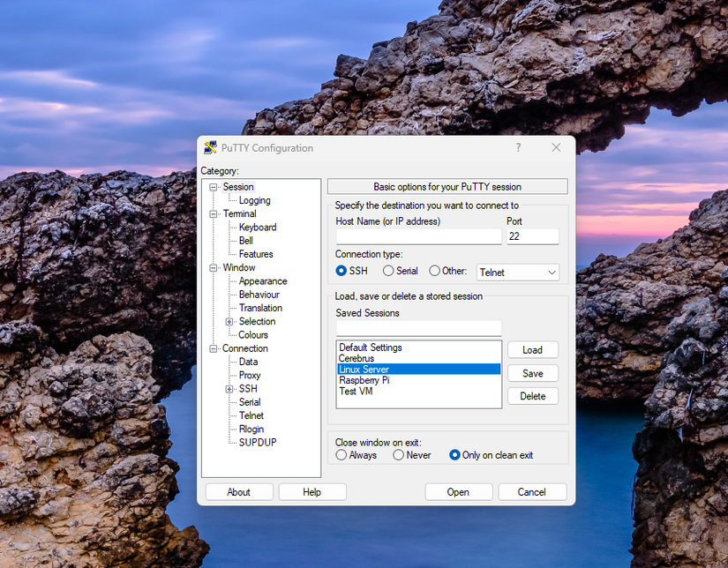Screen dimensions: 728x568
Task: Choose Never for close window on exit
Action: 398,455
